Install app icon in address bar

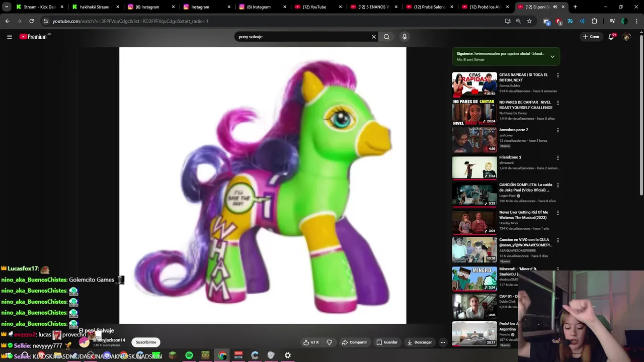coord(508,21)
